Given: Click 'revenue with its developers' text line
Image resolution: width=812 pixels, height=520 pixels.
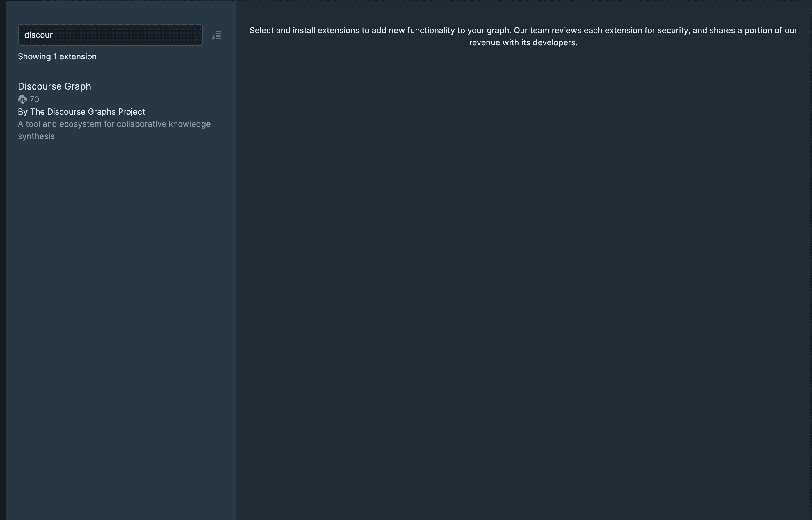Looking at the screenshot, I should click(523, 42).
